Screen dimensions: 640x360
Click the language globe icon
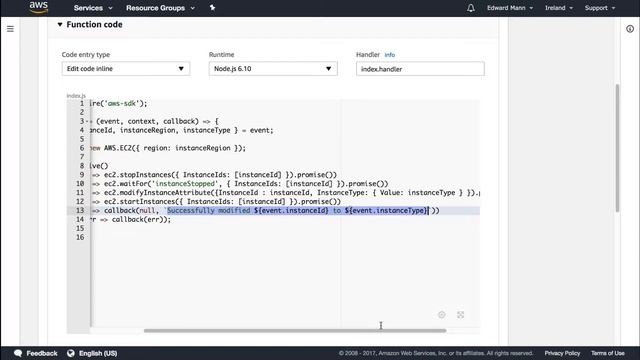pos(71,353)
